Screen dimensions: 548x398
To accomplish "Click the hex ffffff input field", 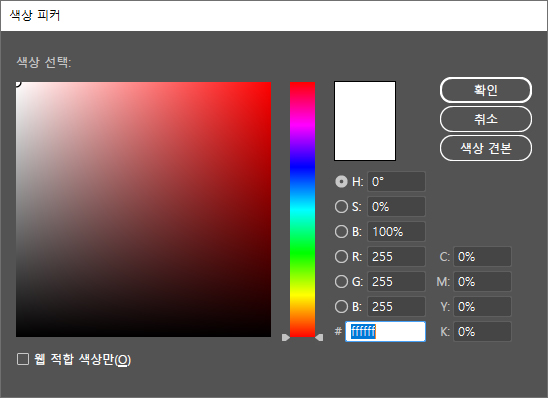I will pos(385,331).
